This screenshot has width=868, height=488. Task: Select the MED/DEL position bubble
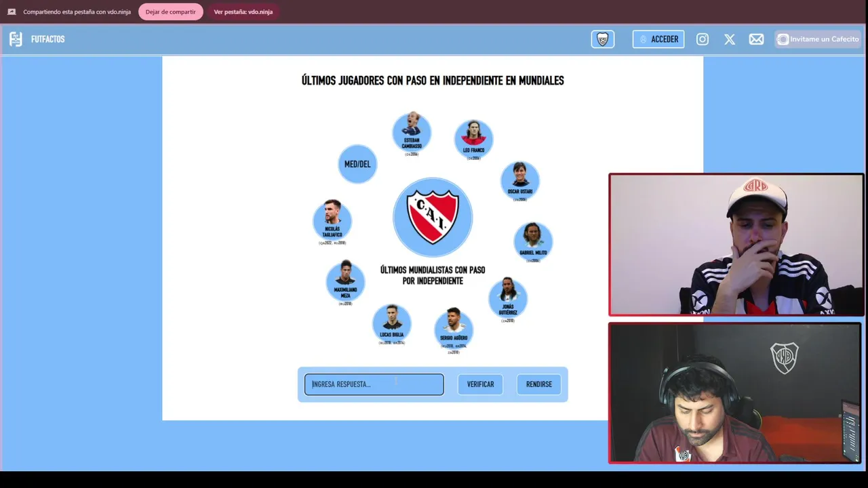click(x=357, y=164)
